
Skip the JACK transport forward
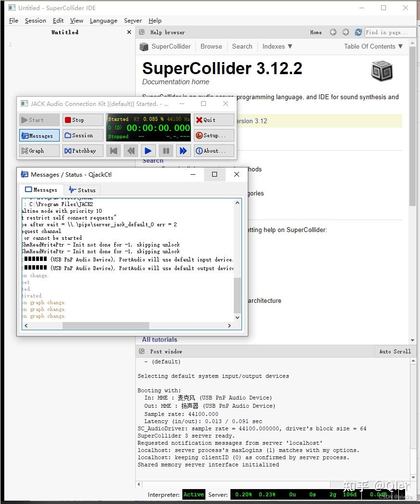(x=183, y=151)
